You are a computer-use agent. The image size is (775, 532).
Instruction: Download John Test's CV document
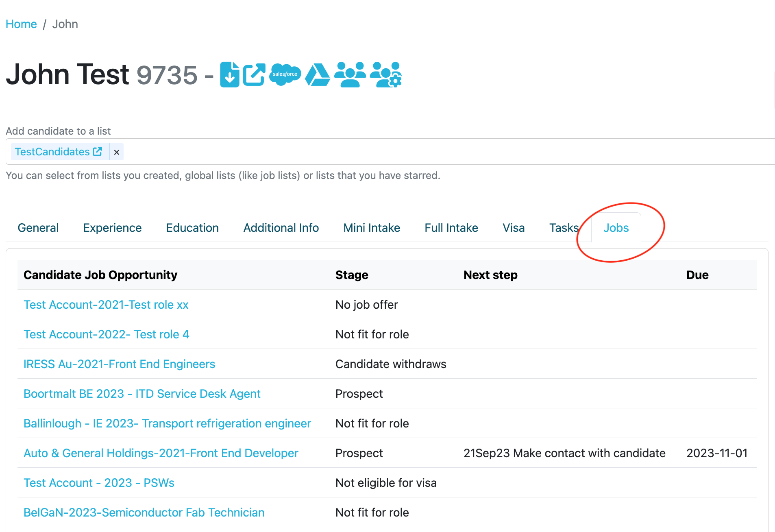pyautogui.click(x=229, y=75)
